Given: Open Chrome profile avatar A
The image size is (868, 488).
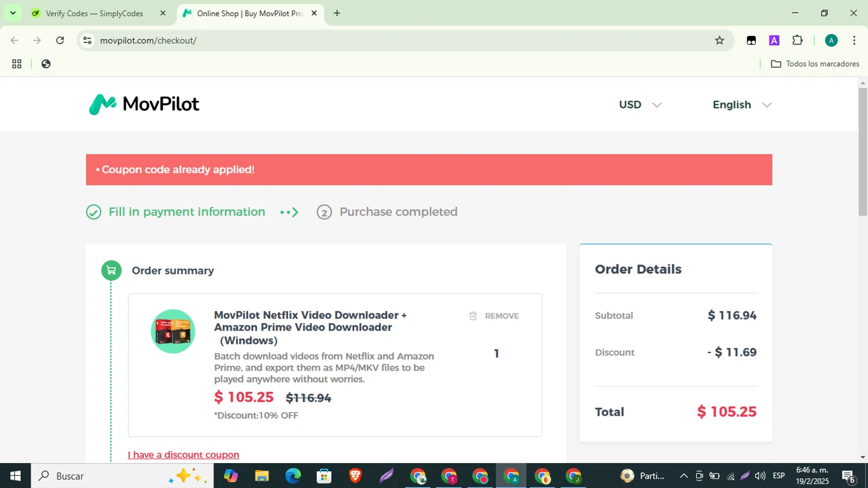Looking at the screenshot, I should click(832, 41).
